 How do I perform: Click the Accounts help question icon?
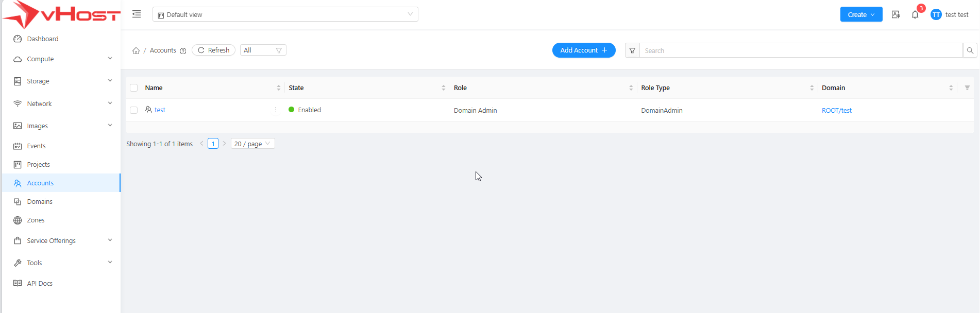183,51
